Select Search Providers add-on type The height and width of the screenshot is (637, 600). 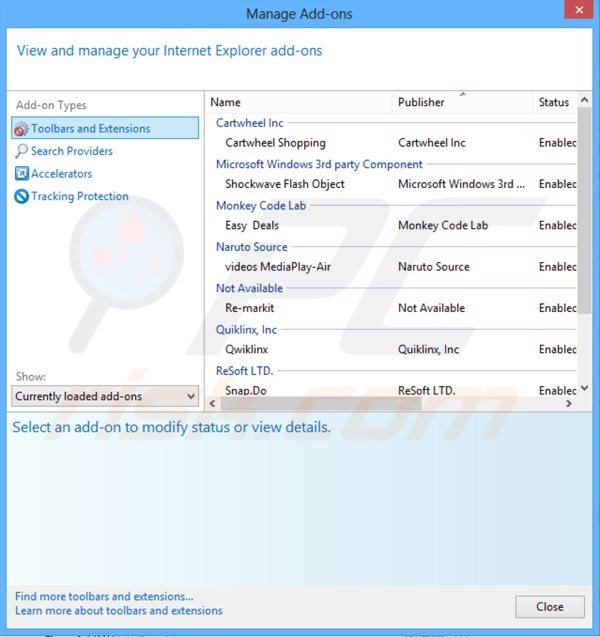point(71,151)
